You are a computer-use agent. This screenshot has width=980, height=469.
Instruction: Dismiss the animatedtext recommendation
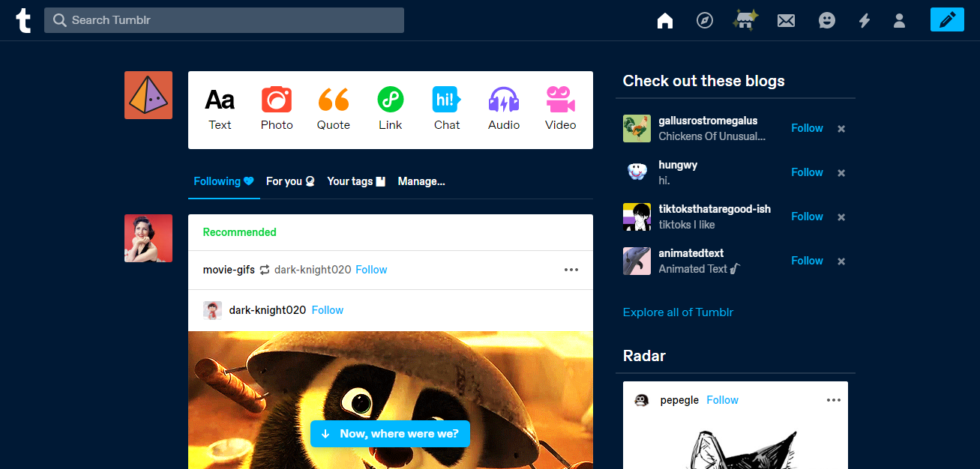[841, 261]
